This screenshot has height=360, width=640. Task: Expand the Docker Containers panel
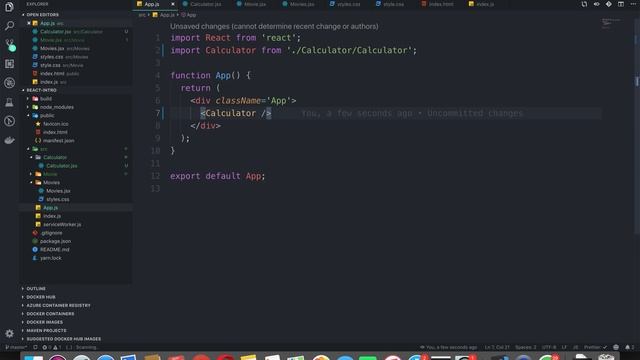coord(50,314)
